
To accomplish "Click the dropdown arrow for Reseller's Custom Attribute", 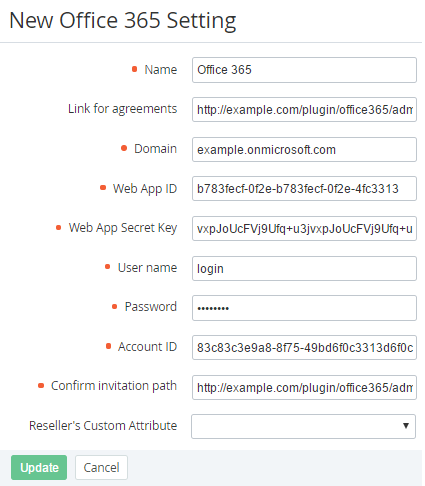I will pyautogui.click(x=406, y=426).
